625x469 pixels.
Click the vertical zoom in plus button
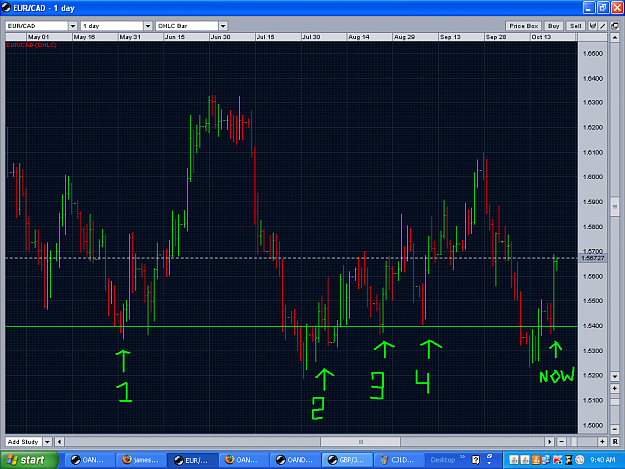pyautogui.click(x=615, y=388)
